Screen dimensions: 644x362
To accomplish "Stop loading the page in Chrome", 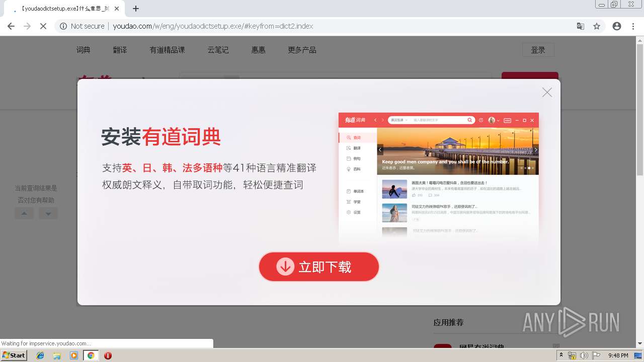I will click(x=43, y=26).
